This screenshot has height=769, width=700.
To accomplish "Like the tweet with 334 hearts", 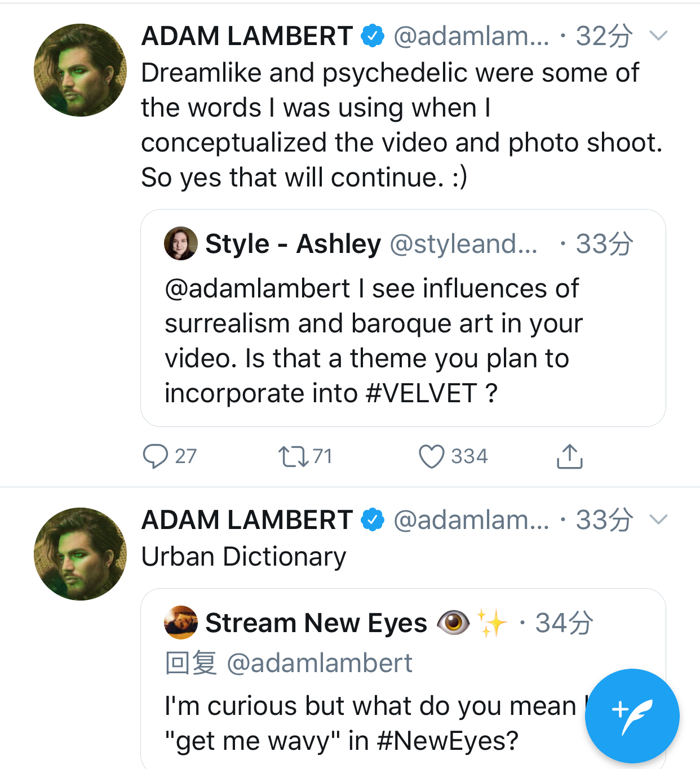I will click(x=432, y=456).
